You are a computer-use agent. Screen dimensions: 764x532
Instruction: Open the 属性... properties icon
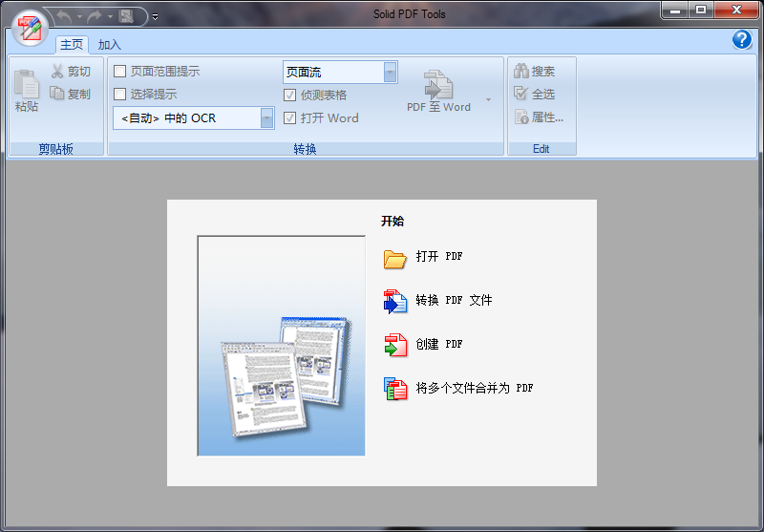click(521, 117)
